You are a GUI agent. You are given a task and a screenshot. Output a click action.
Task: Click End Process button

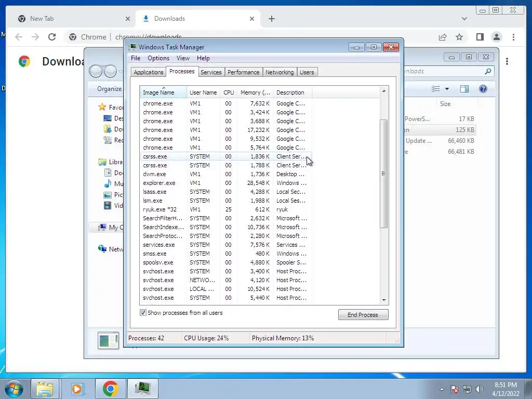(x=363, y=315)
